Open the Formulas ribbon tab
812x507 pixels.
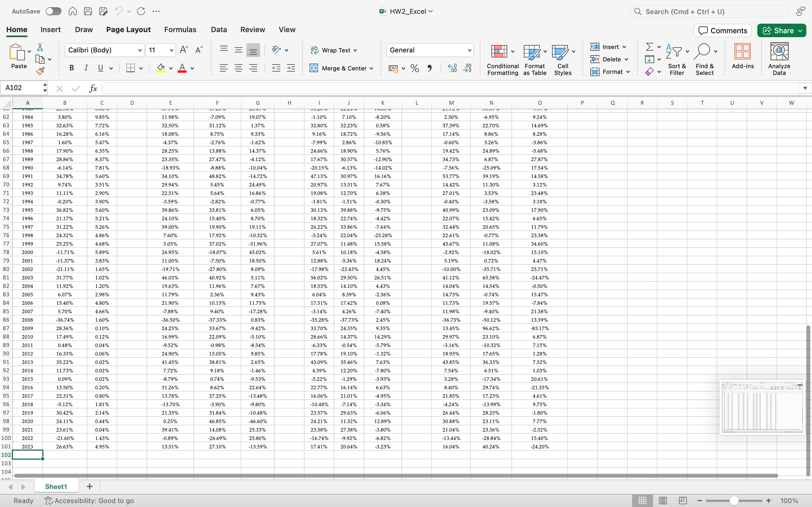pyautogui.click(x=180, y=30)
